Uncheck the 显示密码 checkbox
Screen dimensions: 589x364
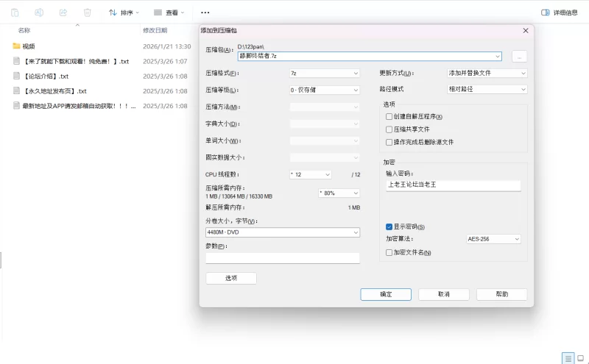click(x=389, y=226)
